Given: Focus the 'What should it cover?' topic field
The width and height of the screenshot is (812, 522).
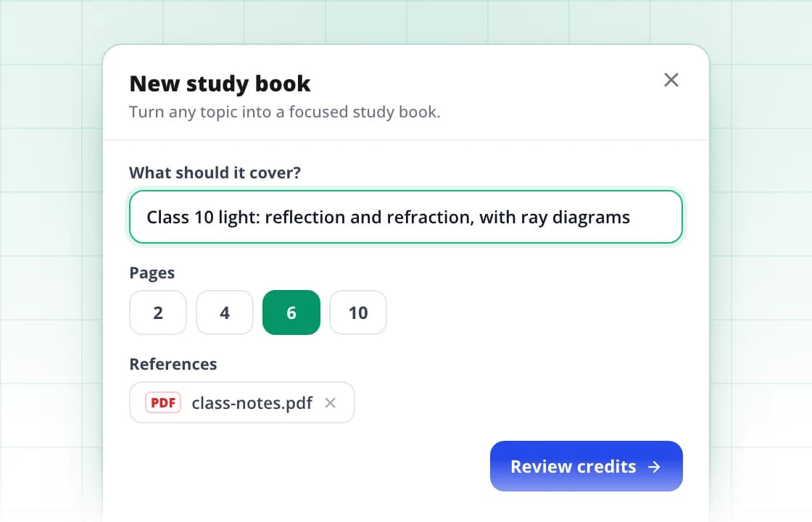Looking at the screenshot, I should (406, 217).
